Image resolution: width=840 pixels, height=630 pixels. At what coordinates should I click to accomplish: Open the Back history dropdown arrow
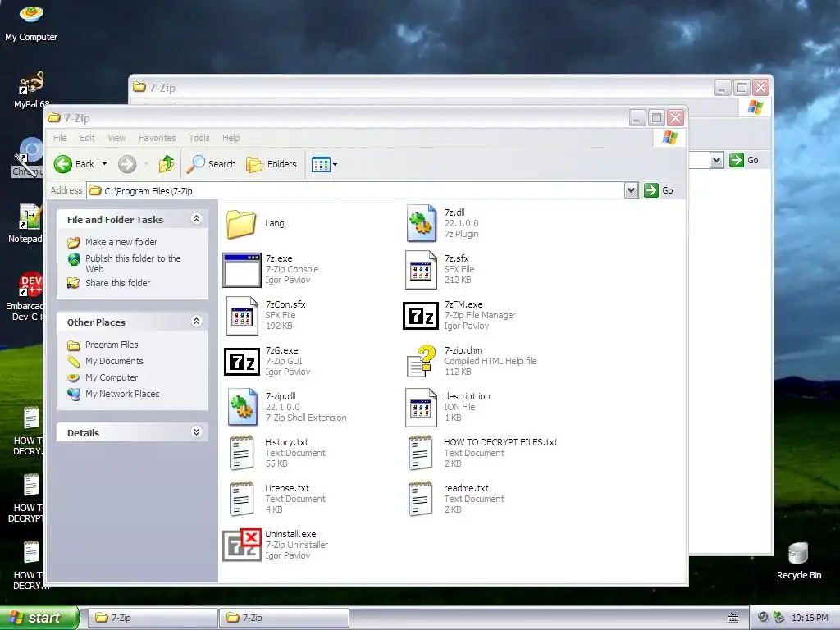click(x=104, y=164)
